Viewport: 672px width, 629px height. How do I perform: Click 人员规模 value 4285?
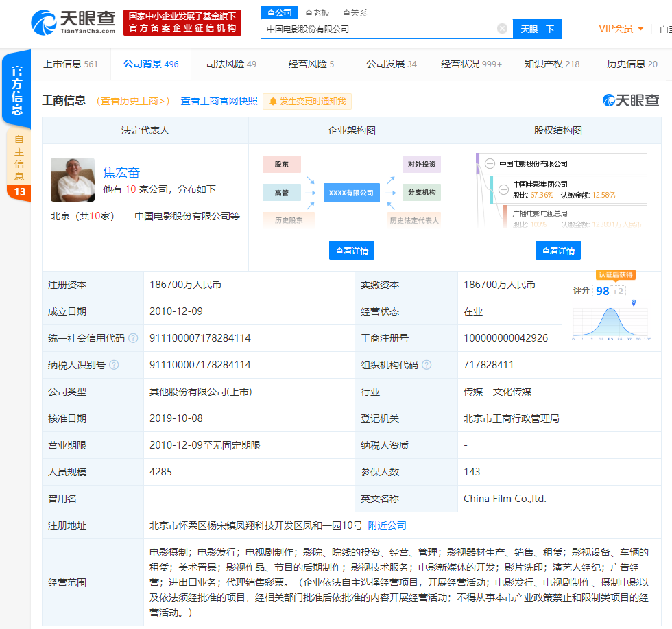click(x=160, y=472)
